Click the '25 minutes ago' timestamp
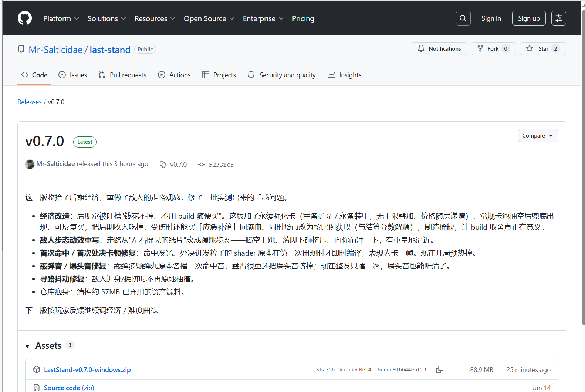This screenshot has width=585, height=392. [528, 369]
